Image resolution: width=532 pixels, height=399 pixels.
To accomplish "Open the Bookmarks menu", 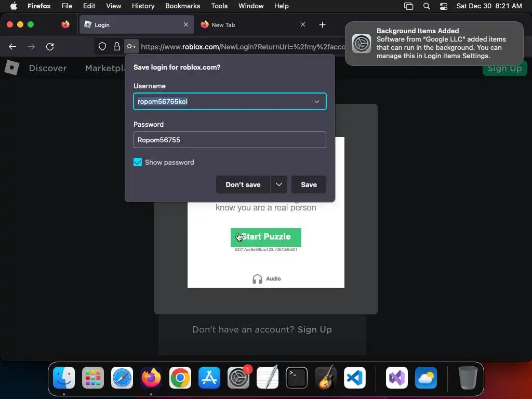I will point(182,6).
